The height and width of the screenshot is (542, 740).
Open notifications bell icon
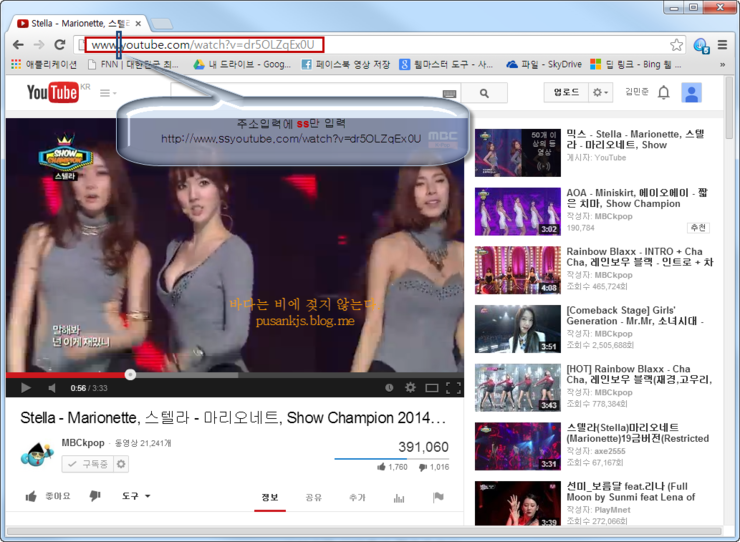[x=664, y=93]
